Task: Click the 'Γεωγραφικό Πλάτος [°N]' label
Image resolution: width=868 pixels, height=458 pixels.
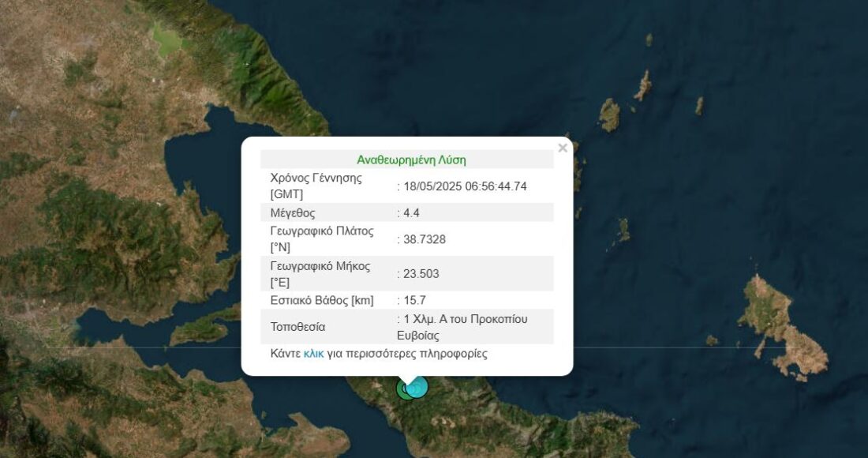Action: pyautogui.click(x=322, y=239)
